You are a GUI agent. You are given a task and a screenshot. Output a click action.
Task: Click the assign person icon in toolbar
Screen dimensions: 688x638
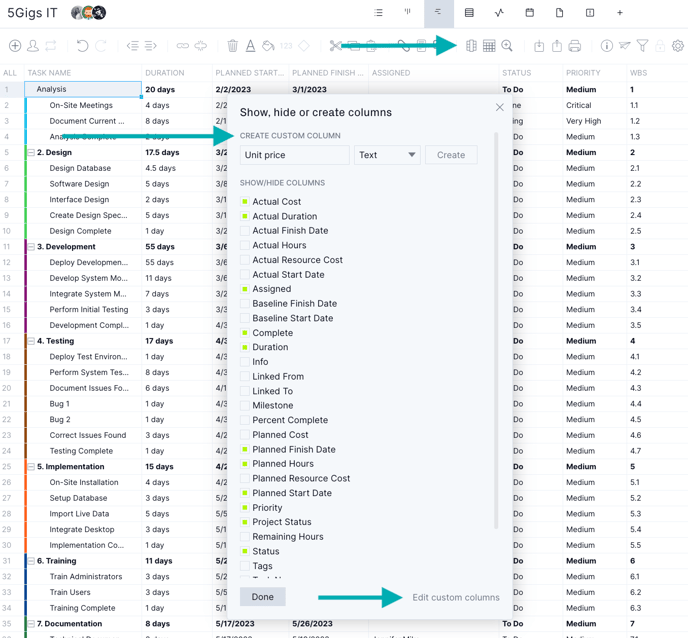pyautogui.click(x=33, y=46)
